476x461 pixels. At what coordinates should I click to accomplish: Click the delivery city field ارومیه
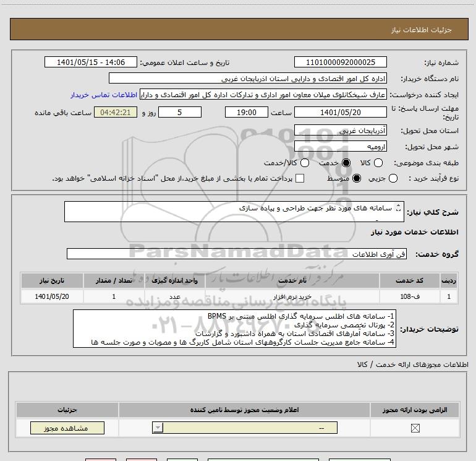340,147
